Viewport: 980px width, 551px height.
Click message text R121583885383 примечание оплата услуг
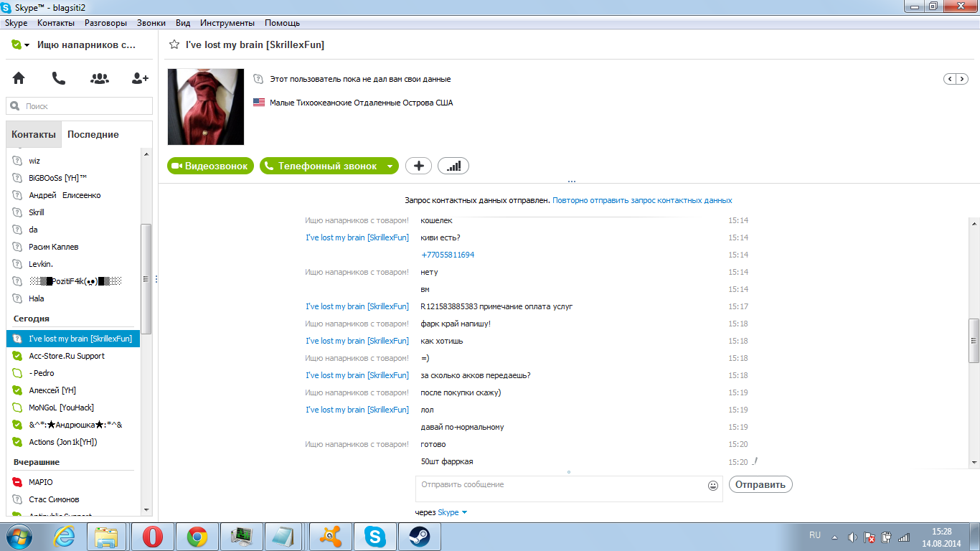pos(496,306)
